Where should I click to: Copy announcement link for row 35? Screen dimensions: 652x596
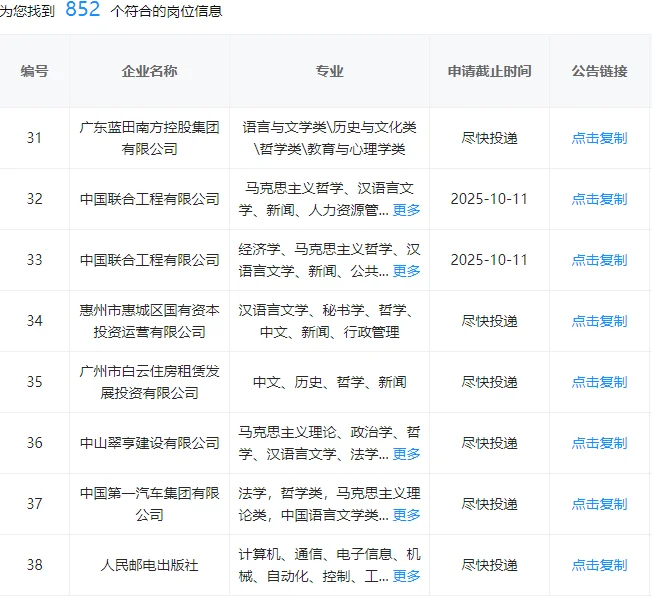(599, 382)
